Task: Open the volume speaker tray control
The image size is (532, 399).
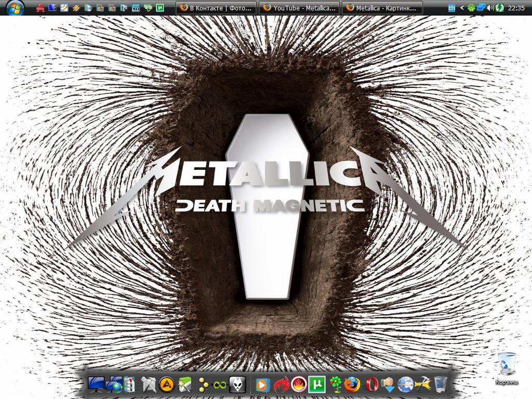Action: [x=490, y=8]
